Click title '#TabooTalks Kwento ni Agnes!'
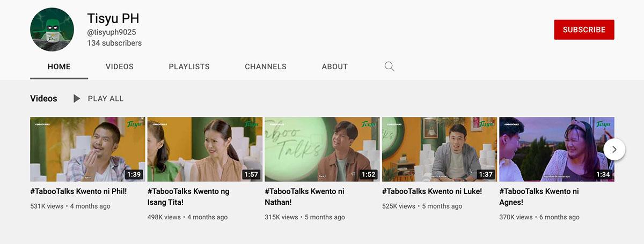644x244 pixels. pos(539,197)
